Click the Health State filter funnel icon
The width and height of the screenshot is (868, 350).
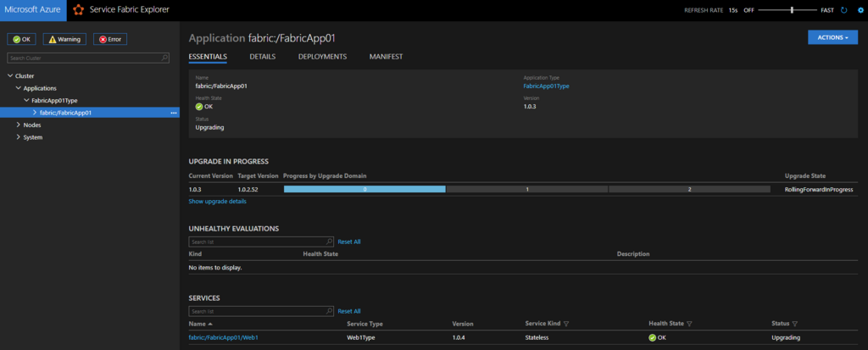tap(689, 324)
